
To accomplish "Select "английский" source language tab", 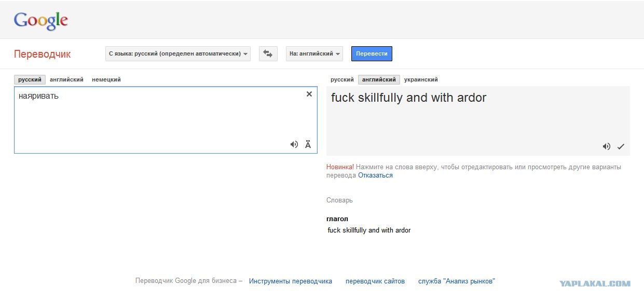I will [x=66, y=79].
